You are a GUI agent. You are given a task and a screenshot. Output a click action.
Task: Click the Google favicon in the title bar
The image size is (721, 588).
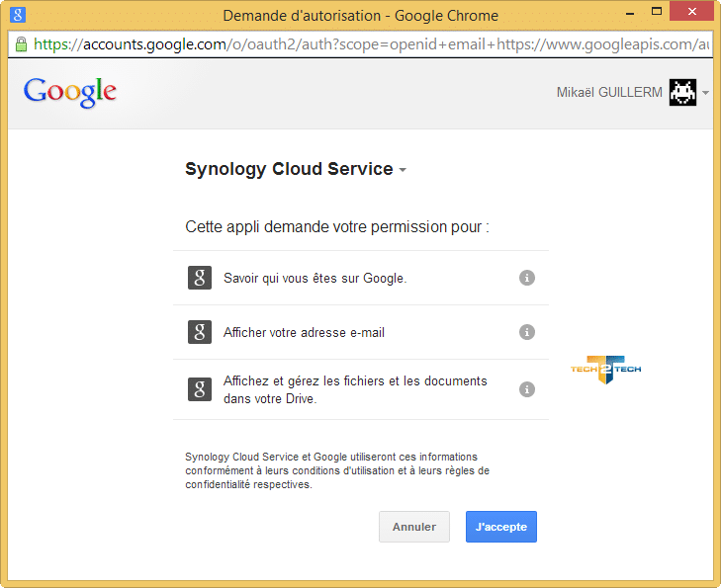(18, 15)
